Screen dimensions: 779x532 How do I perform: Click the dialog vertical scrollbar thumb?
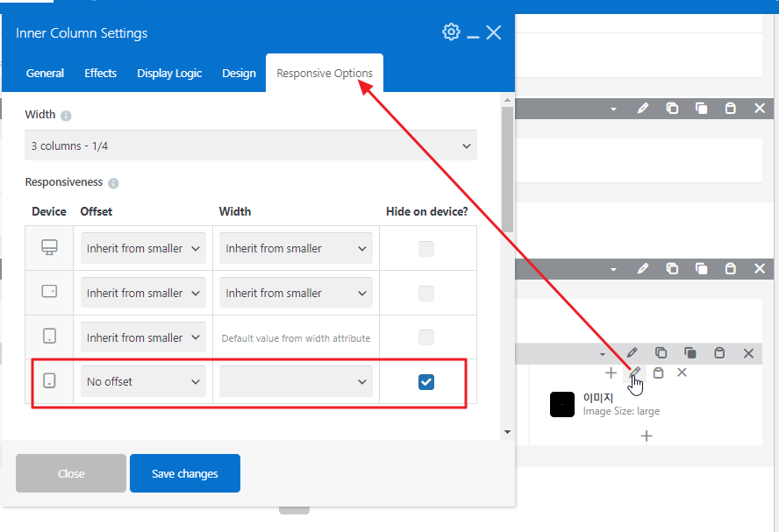507,169
